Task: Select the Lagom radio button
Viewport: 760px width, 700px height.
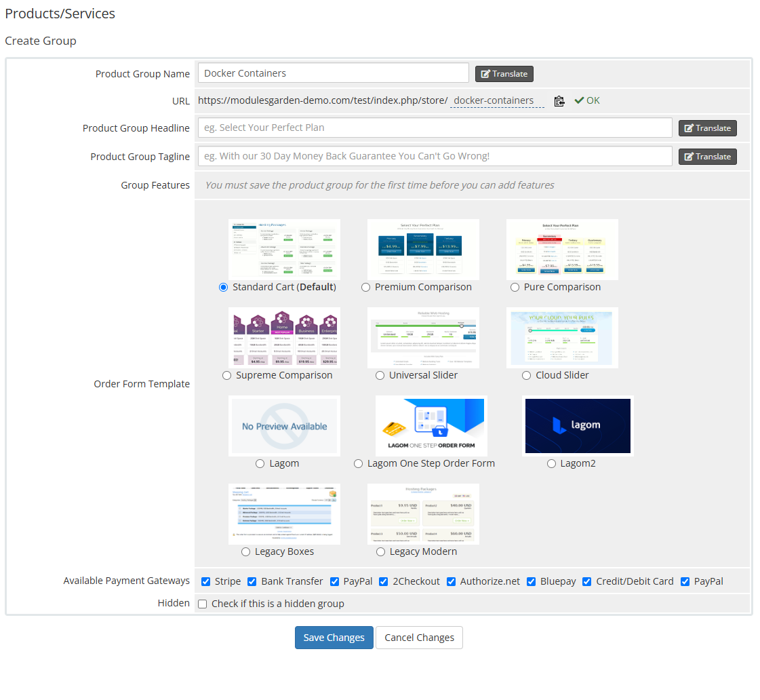Action: (x=260, y=464)
